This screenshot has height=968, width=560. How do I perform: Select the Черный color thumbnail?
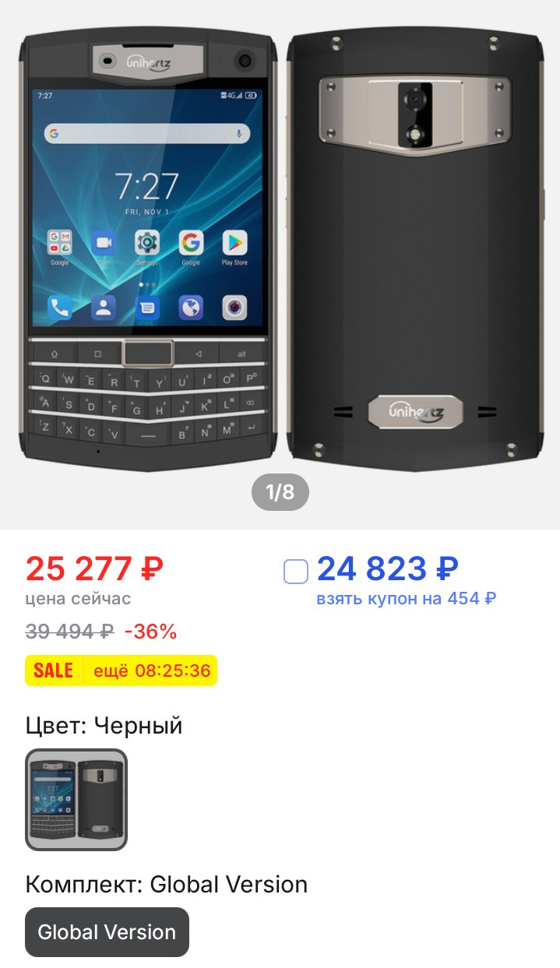point(76,799)
